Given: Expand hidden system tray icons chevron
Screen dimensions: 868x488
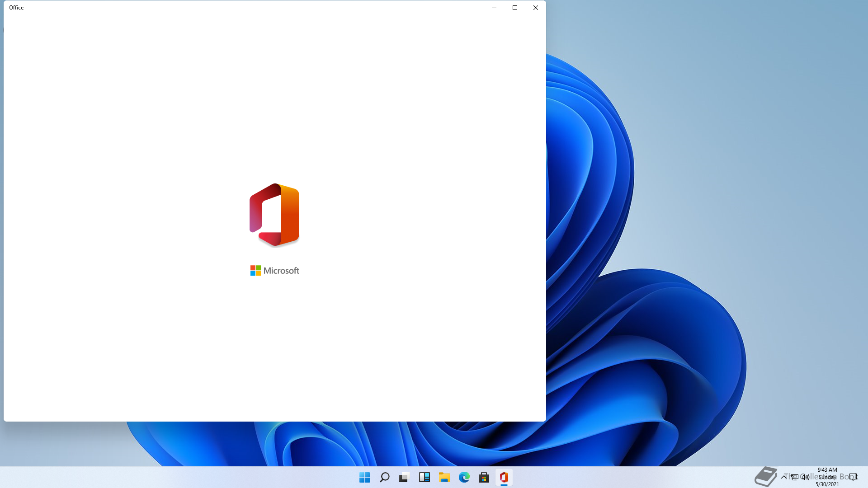Looking at the screenshot, I should [783, 477].
